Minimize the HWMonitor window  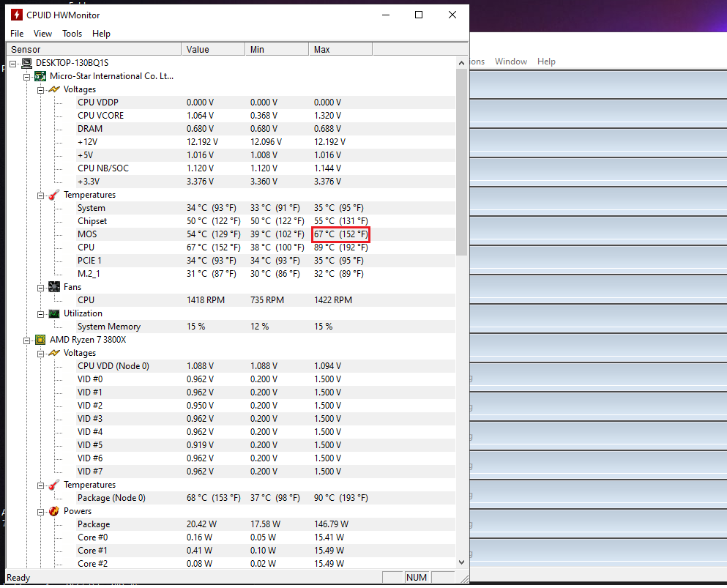click(x=386, y=15)
